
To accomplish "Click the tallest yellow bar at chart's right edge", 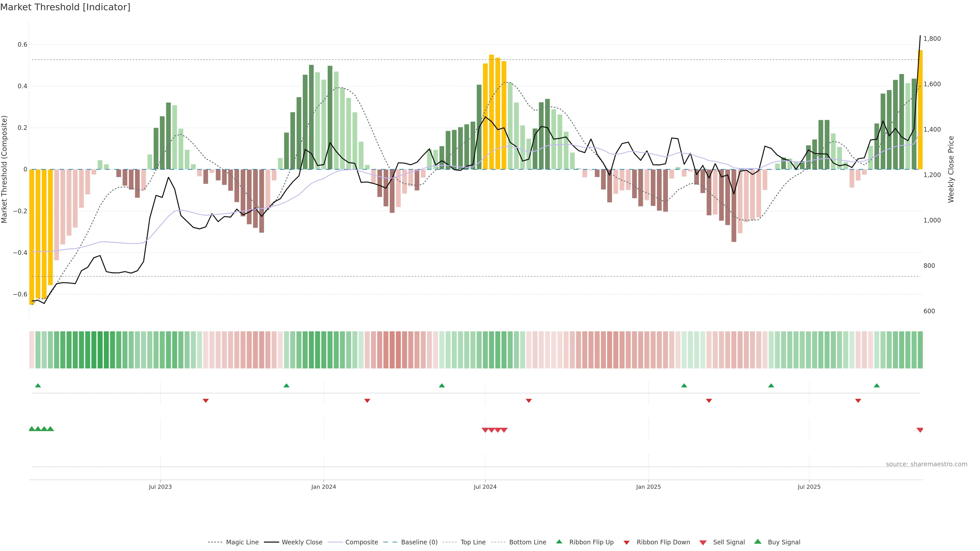I will pos(920,110).
